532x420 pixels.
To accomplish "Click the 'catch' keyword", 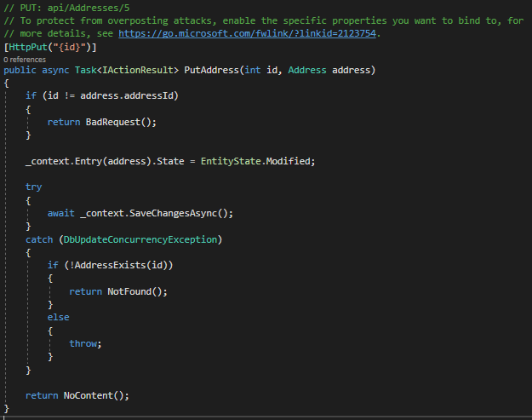I will pos(39,239).
